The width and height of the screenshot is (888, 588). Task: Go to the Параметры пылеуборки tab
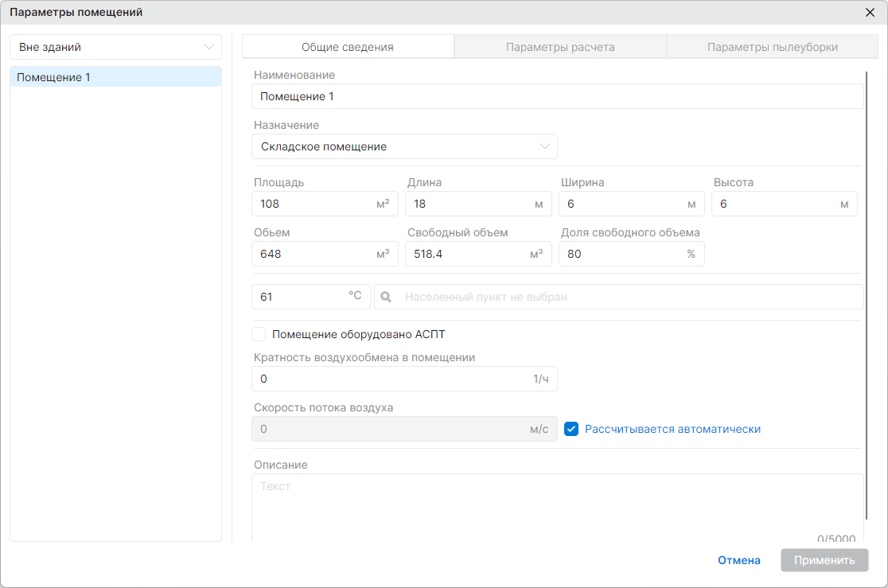(773, 47)
